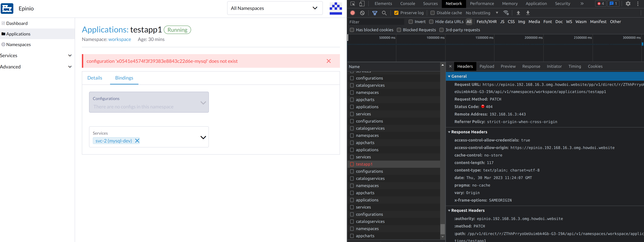Remove the svc-2 (mysql-dev) service chip
Screen dimensions: 644x242
(137, 141)
